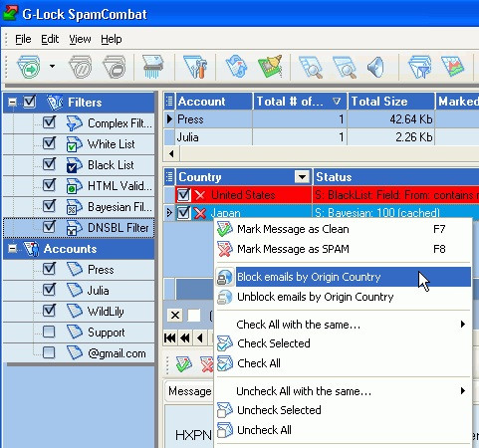Screen dimensions: 479x448
Task: Click the 42.64 Kb total size cell
Action: click(x=390, y=119)
